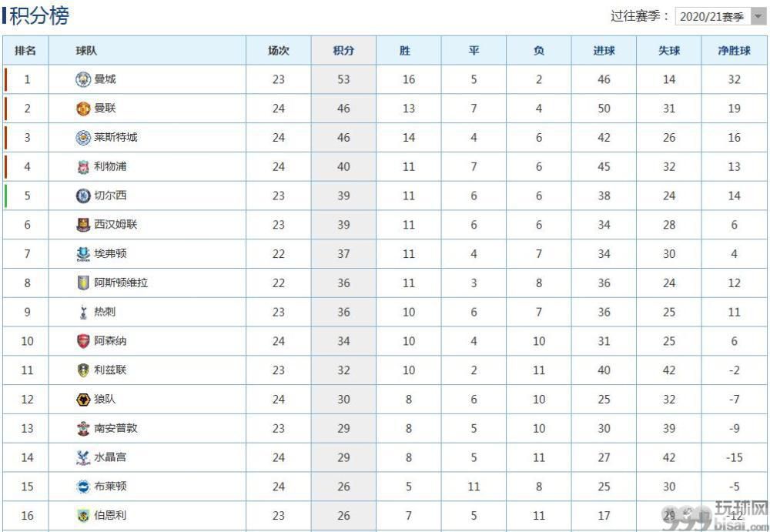Screen dimensions: 770x532
Task: Click the Manchester United club crest icon
Action: click(x=83, y=109)
